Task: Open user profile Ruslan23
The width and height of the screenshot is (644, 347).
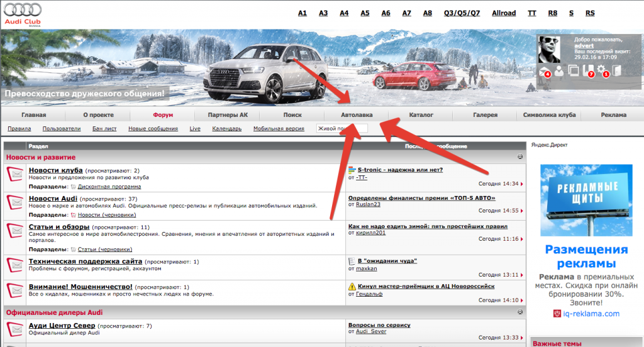Action: 368,204
